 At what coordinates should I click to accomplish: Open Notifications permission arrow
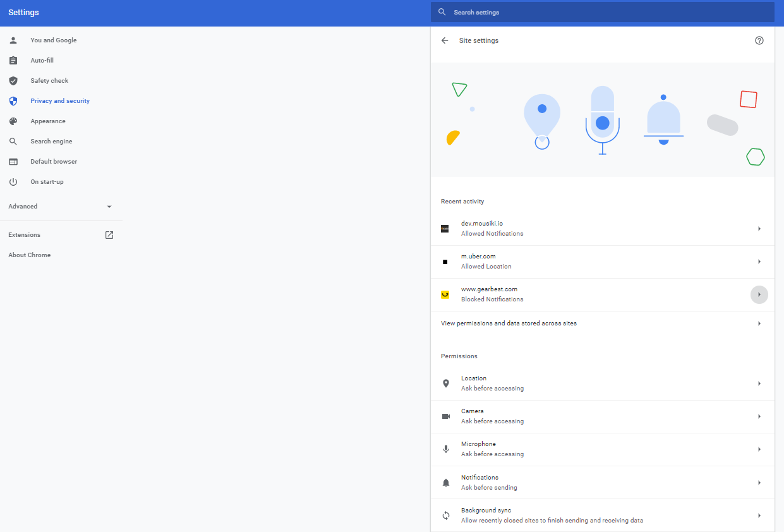point(759,483)
